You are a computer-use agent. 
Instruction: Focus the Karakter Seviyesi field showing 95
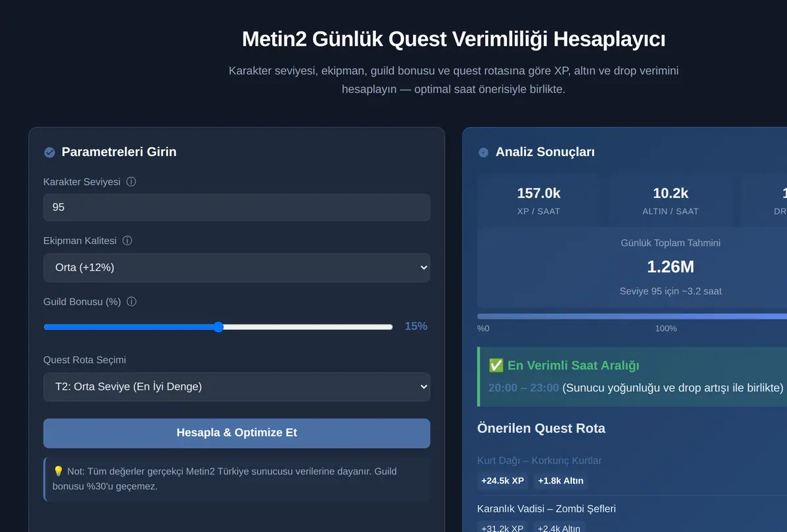237,207
